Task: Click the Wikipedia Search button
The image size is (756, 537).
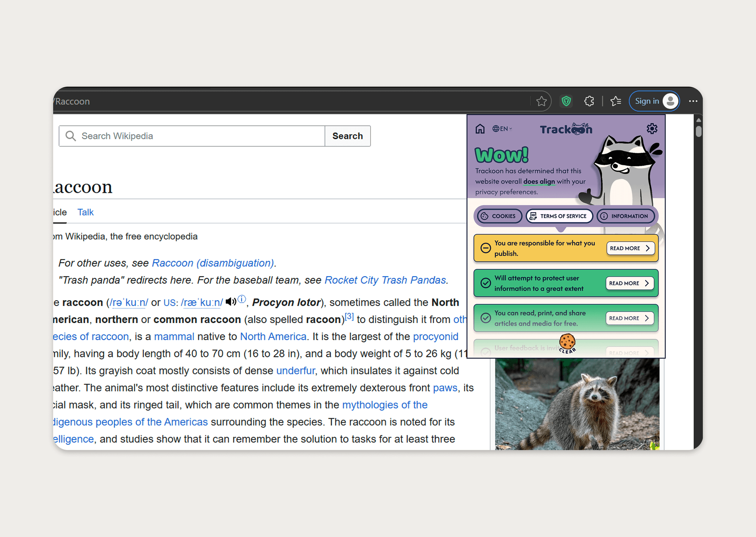Action: tap(347, 136)
